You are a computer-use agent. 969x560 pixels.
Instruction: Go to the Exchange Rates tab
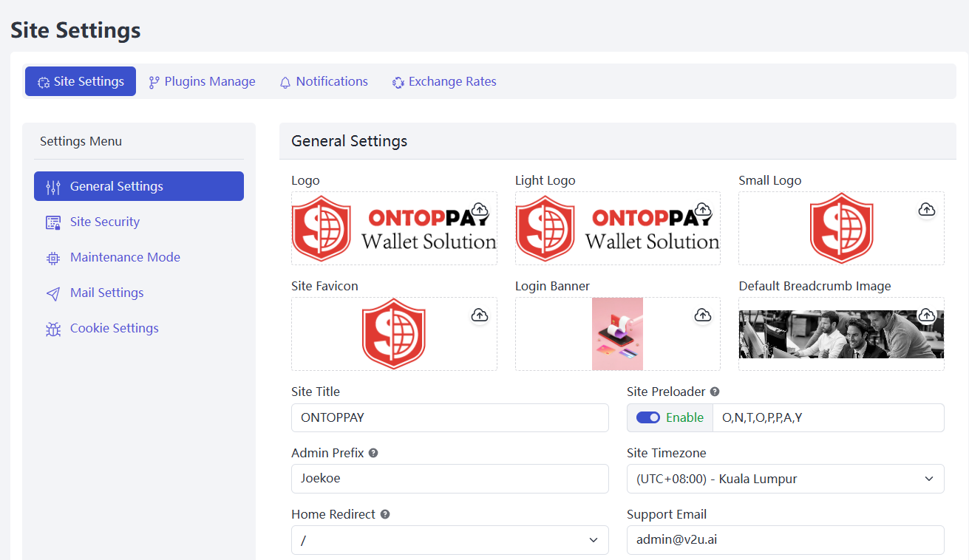(444, 81)
